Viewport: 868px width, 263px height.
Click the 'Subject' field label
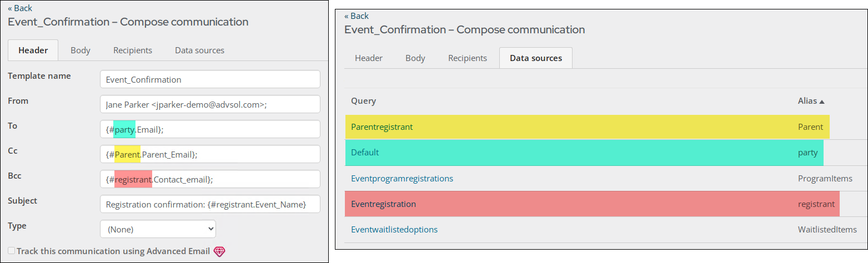22,200
